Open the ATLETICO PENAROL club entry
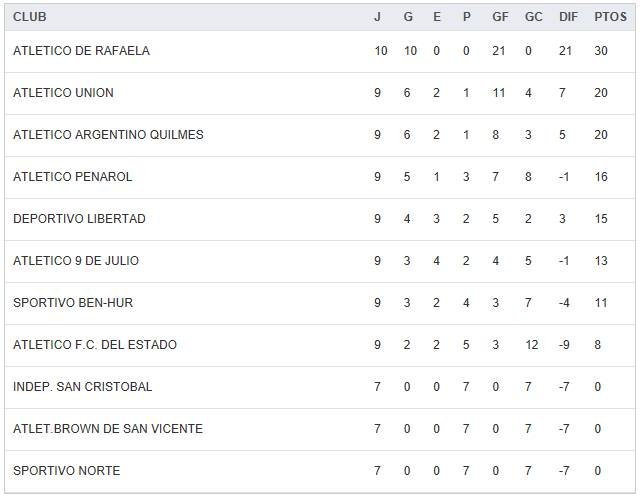640x500 pixels. click(x=72, y=177)
